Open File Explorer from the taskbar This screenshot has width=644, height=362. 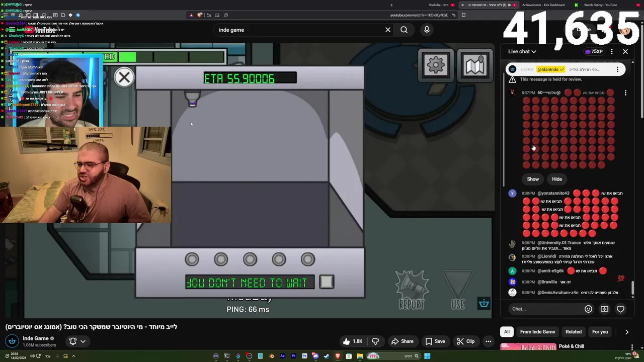(x=360, y=356)
